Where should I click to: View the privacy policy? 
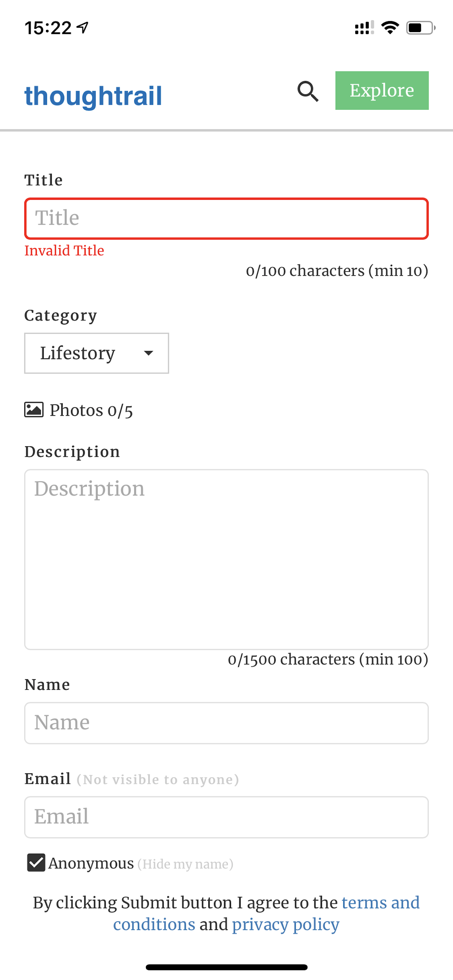286,925
